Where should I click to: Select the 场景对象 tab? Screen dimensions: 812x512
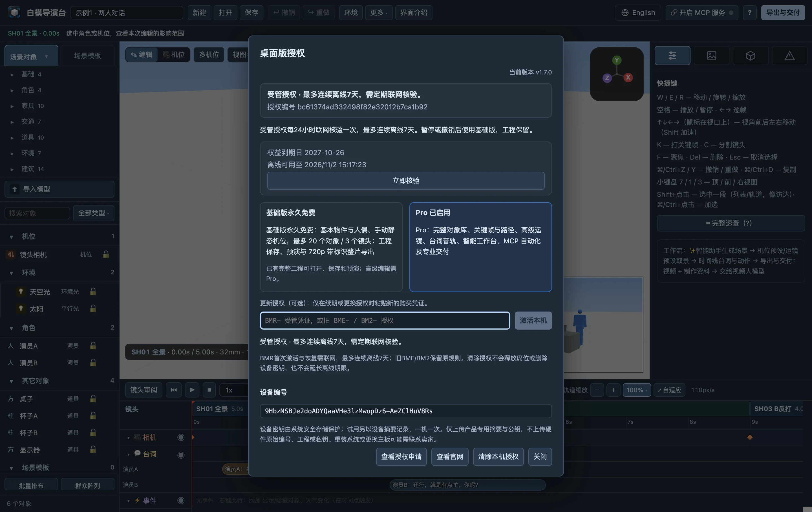pos(31,56)
